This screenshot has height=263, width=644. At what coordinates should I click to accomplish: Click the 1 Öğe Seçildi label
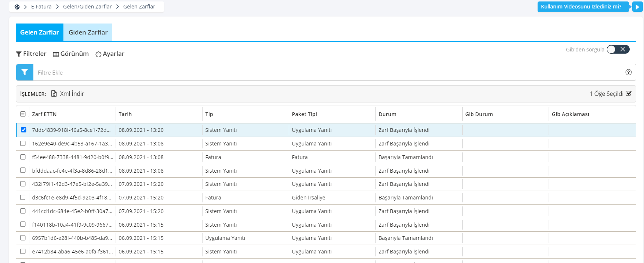click(x=606, y=94)
